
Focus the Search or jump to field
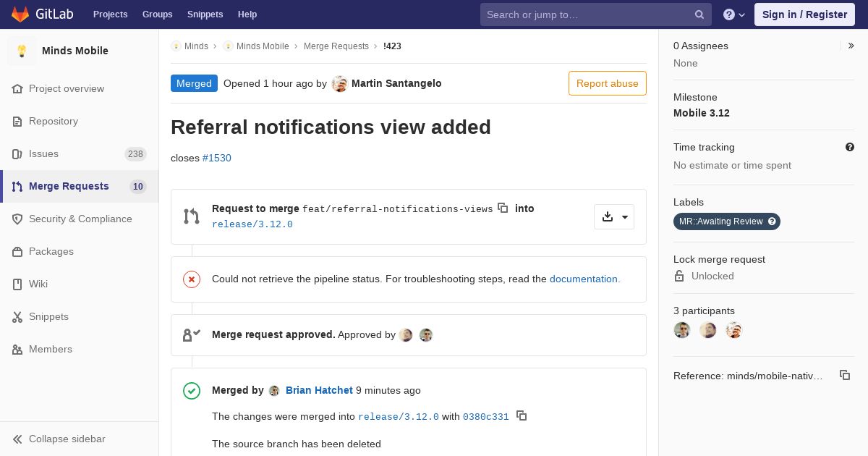coord(596,14)
